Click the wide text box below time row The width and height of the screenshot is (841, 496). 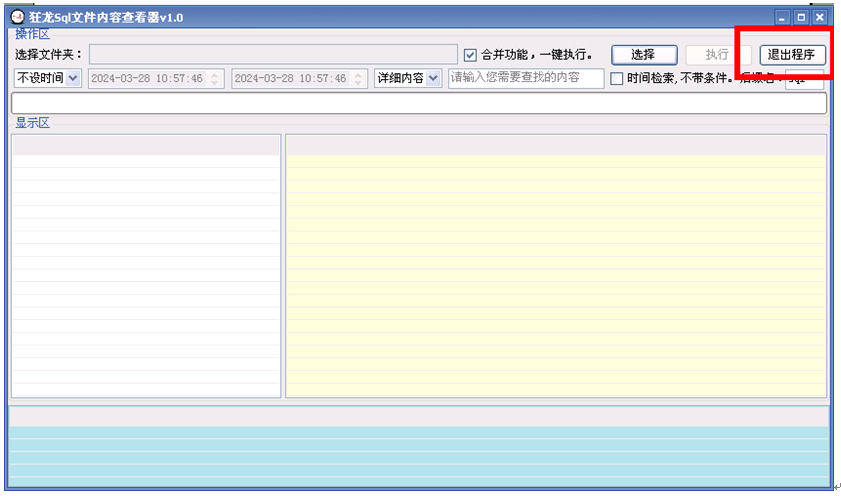[419, 103]
